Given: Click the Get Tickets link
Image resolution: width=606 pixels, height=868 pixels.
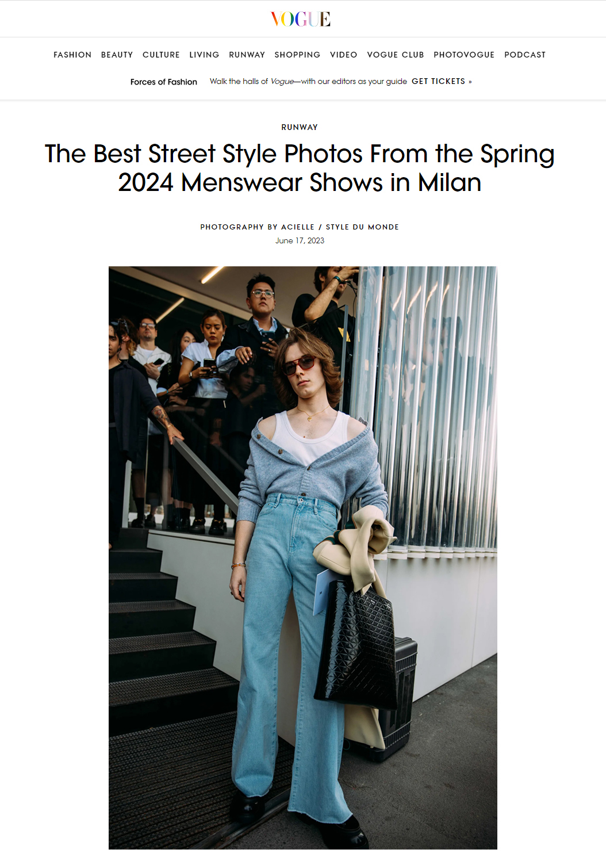Looking at the screenshot, I should coord(438,81).
